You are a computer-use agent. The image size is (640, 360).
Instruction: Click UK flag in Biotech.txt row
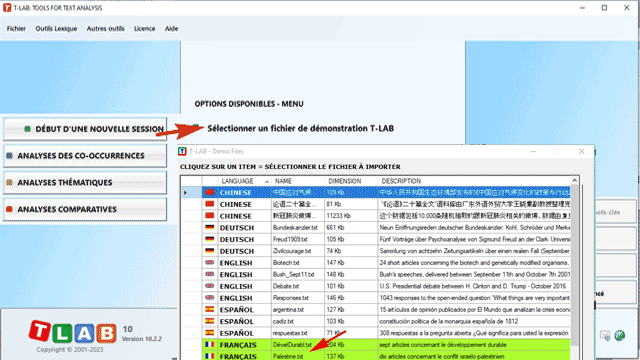pyautogui.click(x=210, y=262)
